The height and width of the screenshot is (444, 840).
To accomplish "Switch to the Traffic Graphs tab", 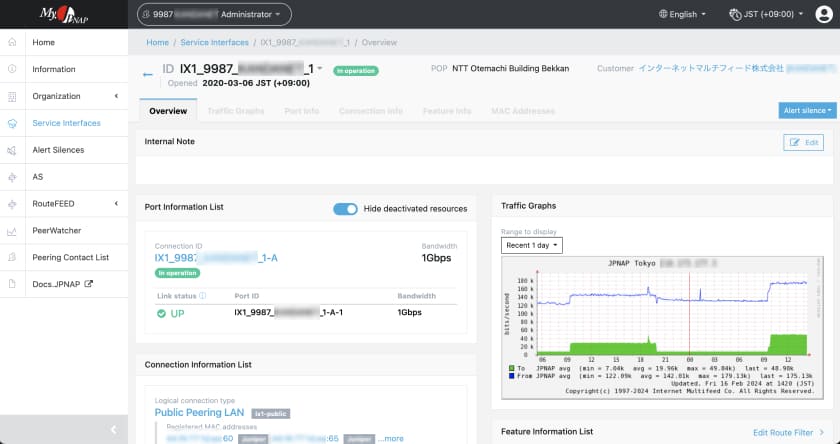I will point(235,111).
